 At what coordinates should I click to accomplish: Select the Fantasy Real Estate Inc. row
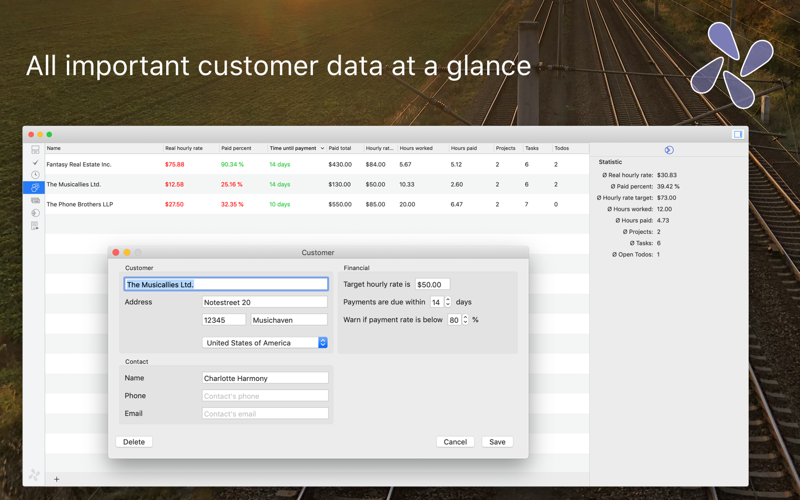click(317, 164)
